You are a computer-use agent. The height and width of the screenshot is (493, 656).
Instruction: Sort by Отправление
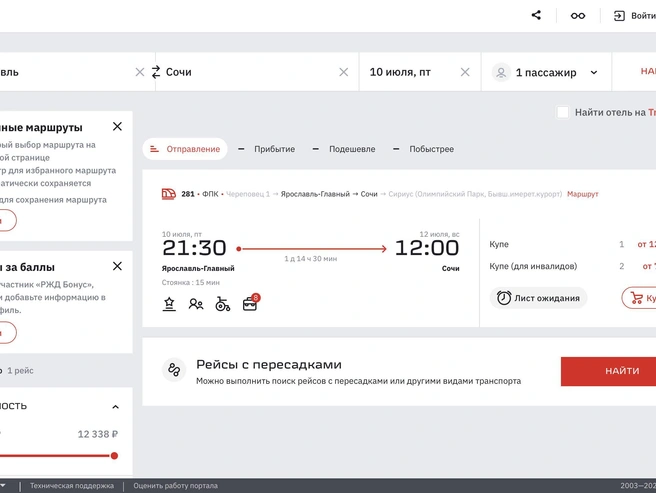pos(185,149)
